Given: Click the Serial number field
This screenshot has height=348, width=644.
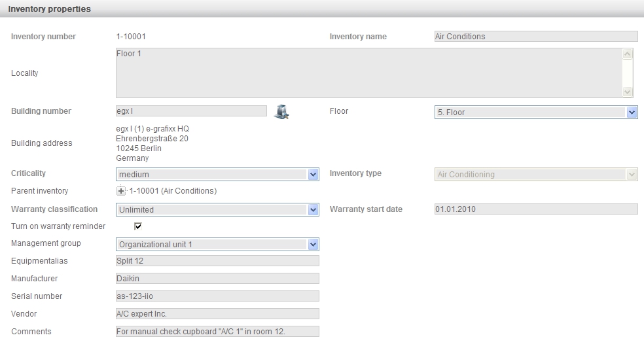Looking at the screenshot, I should tap(217, 296).
